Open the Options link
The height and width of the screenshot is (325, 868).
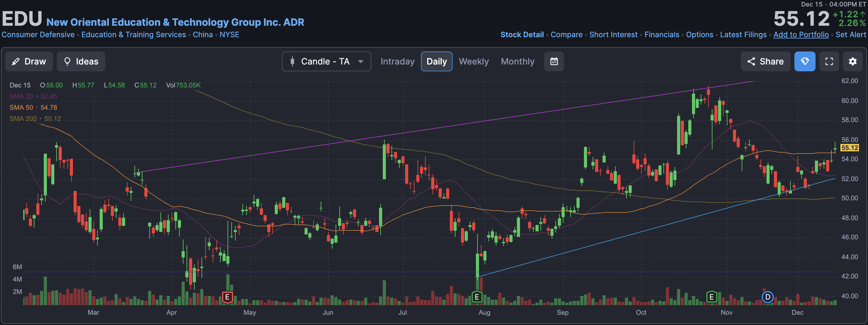(699, 35)
